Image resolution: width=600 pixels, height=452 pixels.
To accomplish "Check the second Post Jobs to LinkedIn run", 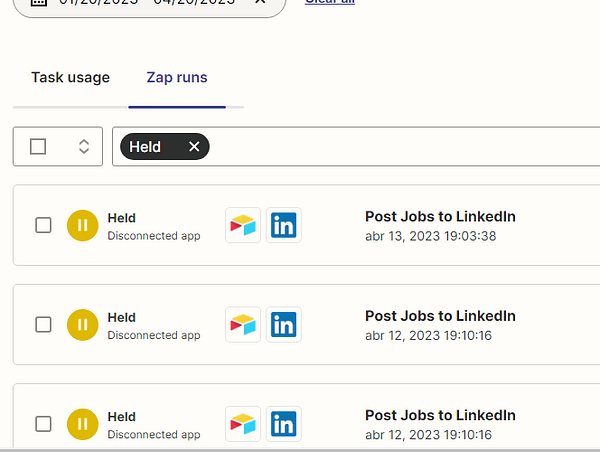I will [43, 324].
